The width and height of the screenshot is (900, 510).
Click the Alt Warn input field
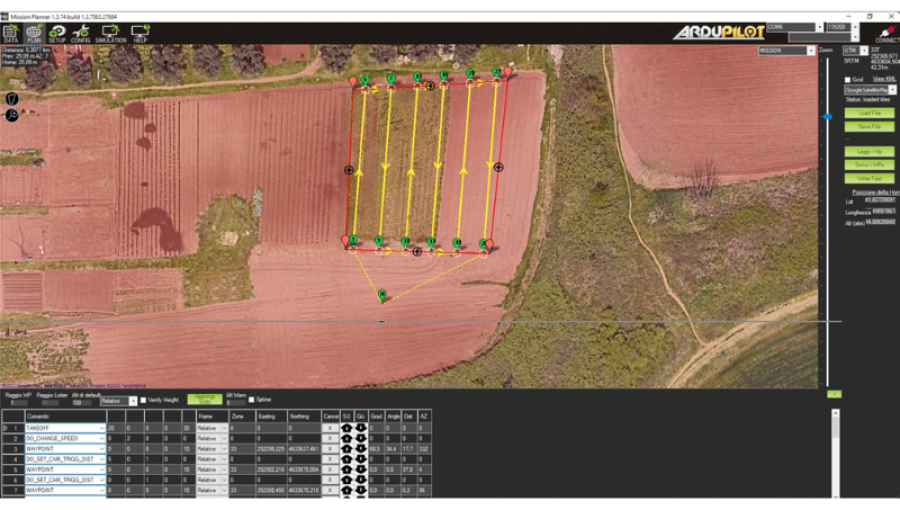236,403
